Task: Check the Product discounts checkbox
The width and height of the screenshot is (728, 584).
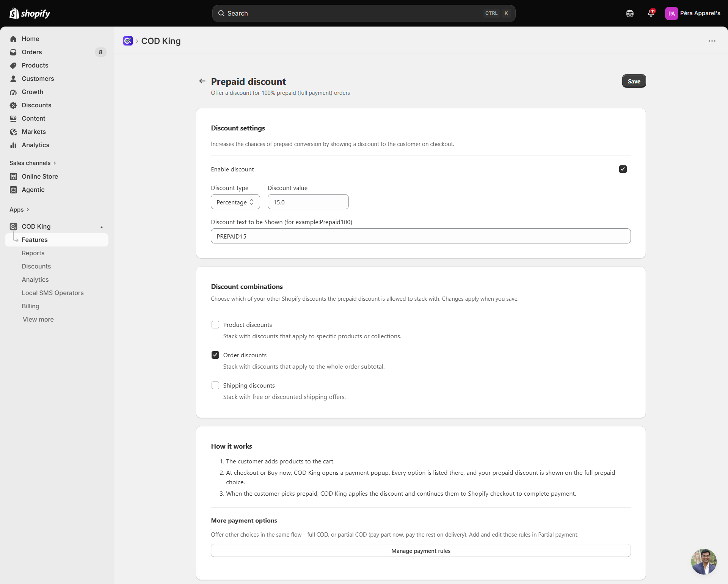Action: tap(215, 325)
